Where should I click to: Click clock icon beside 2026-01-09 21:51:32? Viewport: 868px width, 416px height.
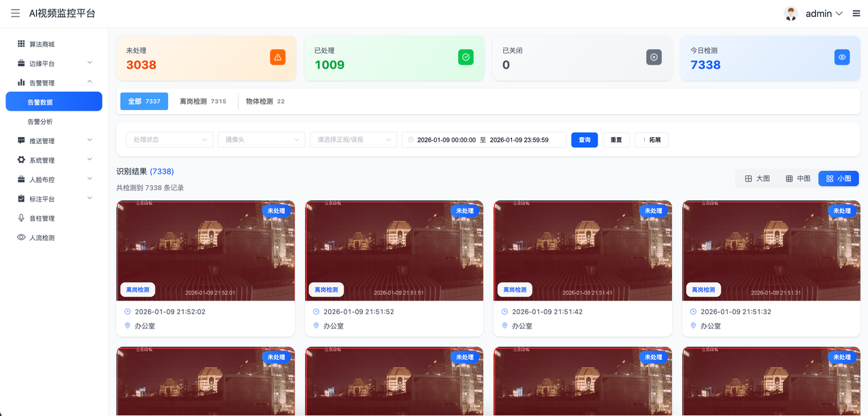[693, 311]
